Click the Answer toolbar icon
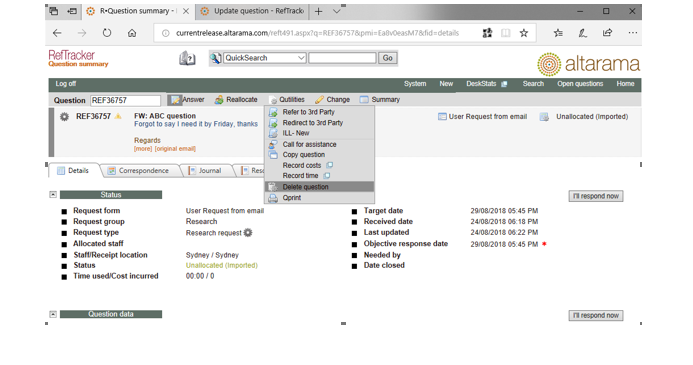This screenshot has width=693, height=365. point(175,100)
